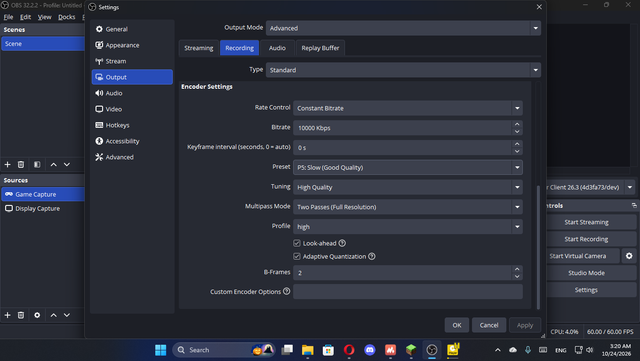Image resolution: width=640 pixels, height=361 pixels.
Task: Open the Preset dropdown
Action: [408, 167]
